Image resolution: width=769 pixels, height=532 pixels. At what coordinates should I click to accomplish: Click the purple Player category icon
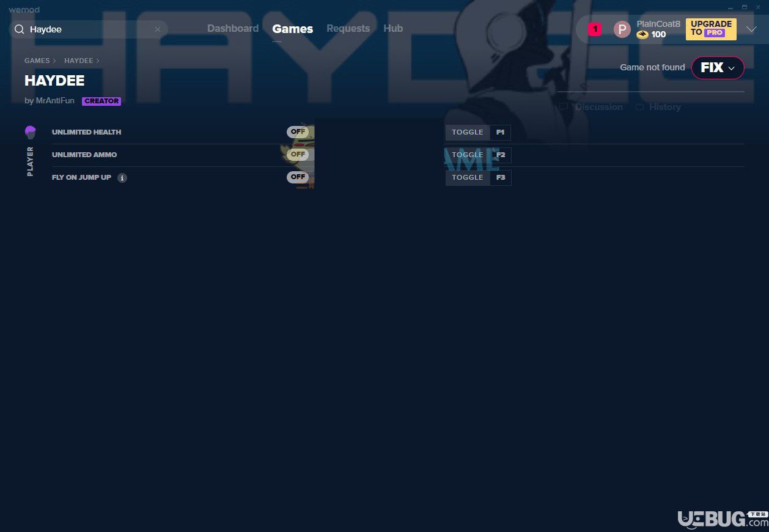(31, 132)
